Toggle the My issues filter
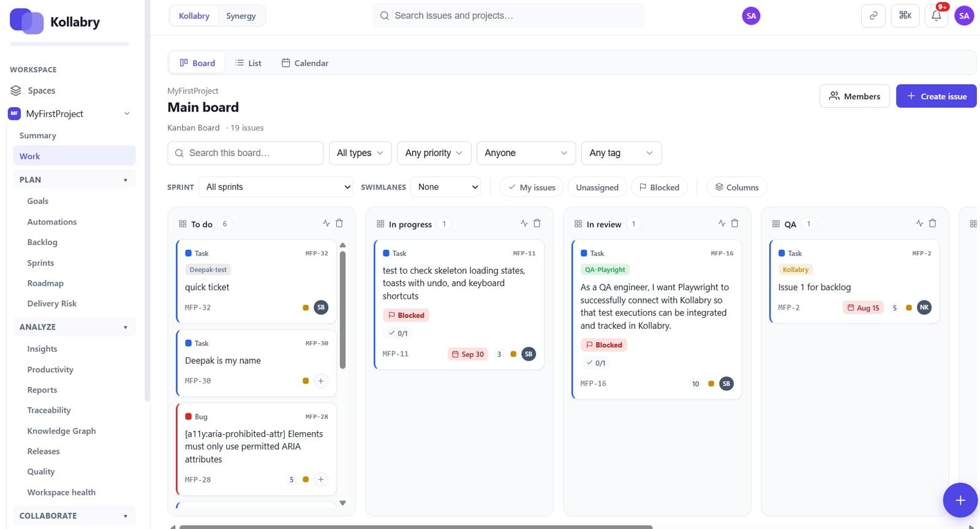 coord(532,187)
